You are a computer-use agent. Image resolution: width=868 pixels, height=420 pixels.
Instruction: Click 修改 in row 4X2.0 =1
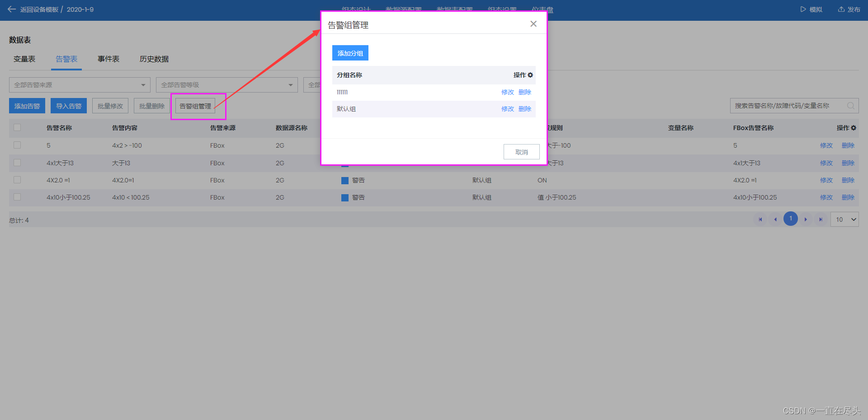point(826,180)
